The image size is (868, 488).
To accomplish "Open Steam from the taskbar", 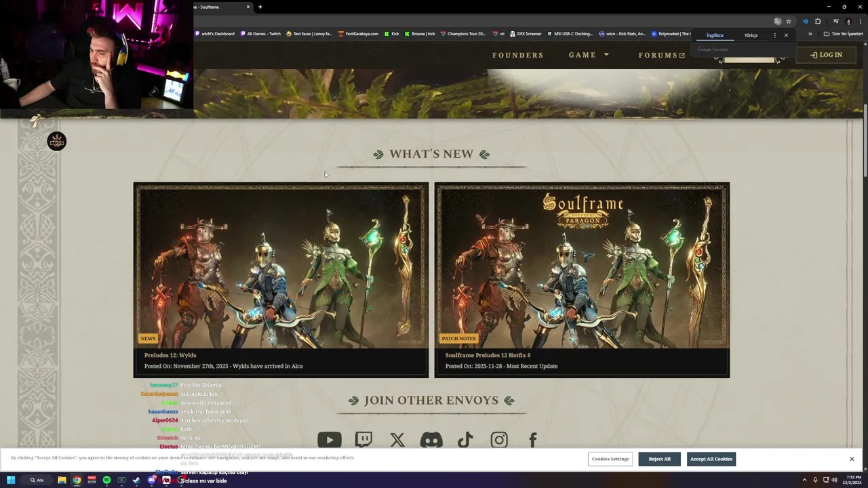I will click(x=136, y=480).
